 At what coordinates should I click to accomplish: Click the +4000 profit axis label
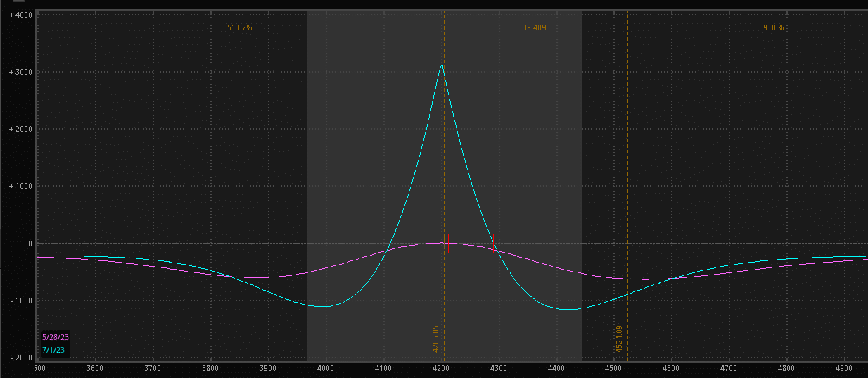[20, 15]
